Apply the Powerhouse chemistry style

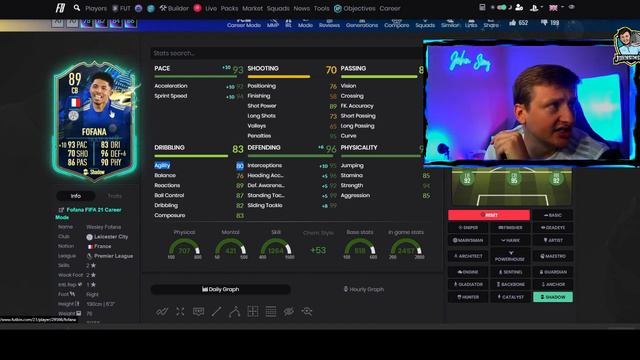510,256
